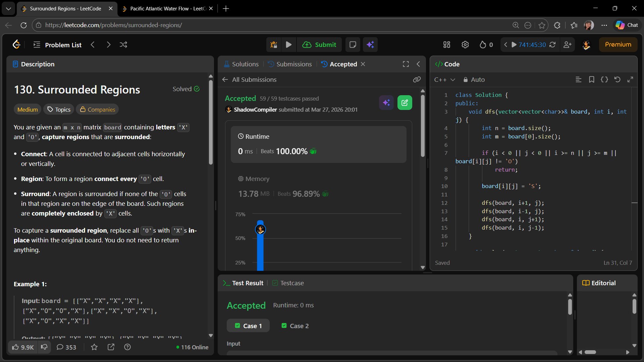Open the notes icon next to Submit

pos(353,45)
